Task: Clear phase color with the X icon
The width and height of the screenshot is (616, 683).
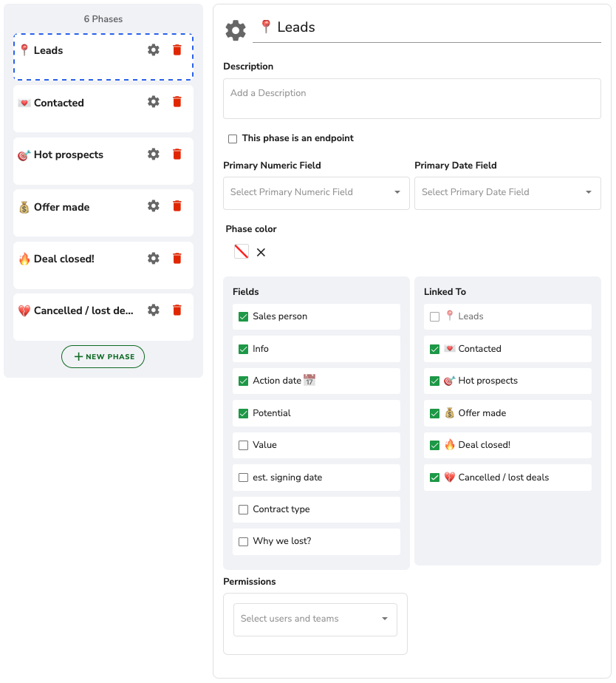Action: 261,252
